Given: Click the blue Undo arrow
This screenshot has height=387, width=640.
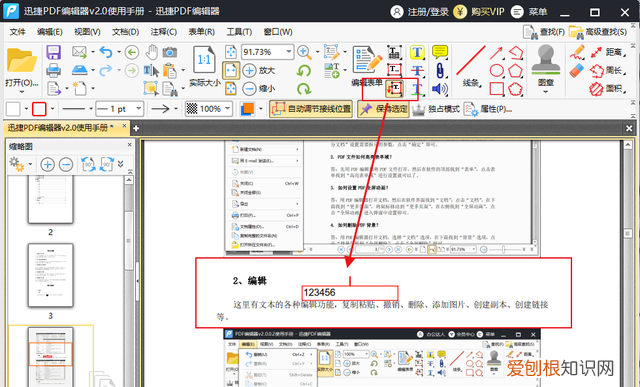Looking at the screenshot, I should [106, 52].
